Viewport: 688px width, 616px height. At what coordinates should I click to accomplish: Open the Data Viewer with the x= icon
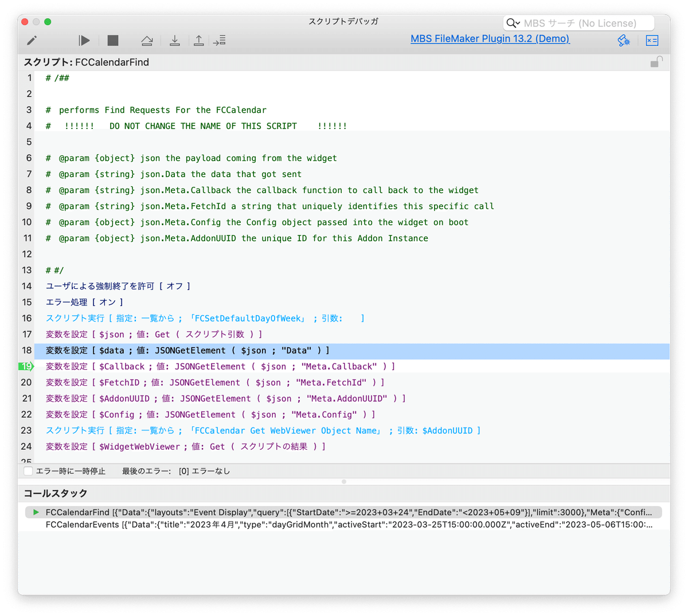tap(651, 40)
